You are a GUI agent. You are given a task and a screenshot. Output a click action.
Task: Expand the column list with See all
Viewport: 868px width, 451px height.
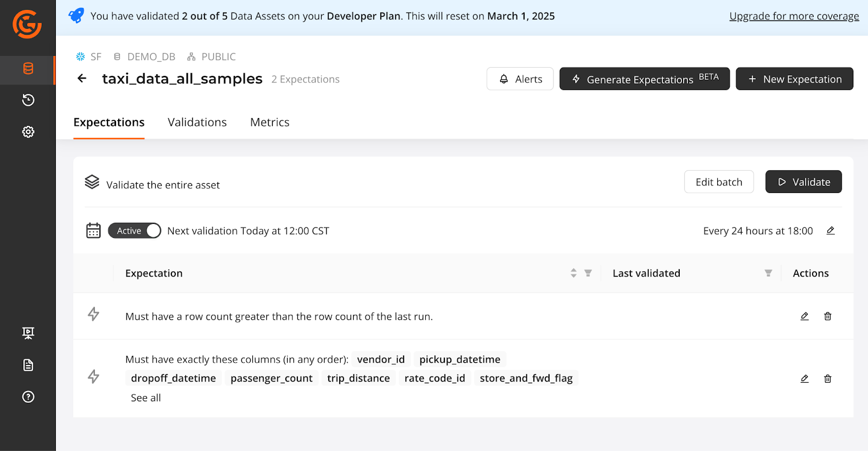(146, 398)
